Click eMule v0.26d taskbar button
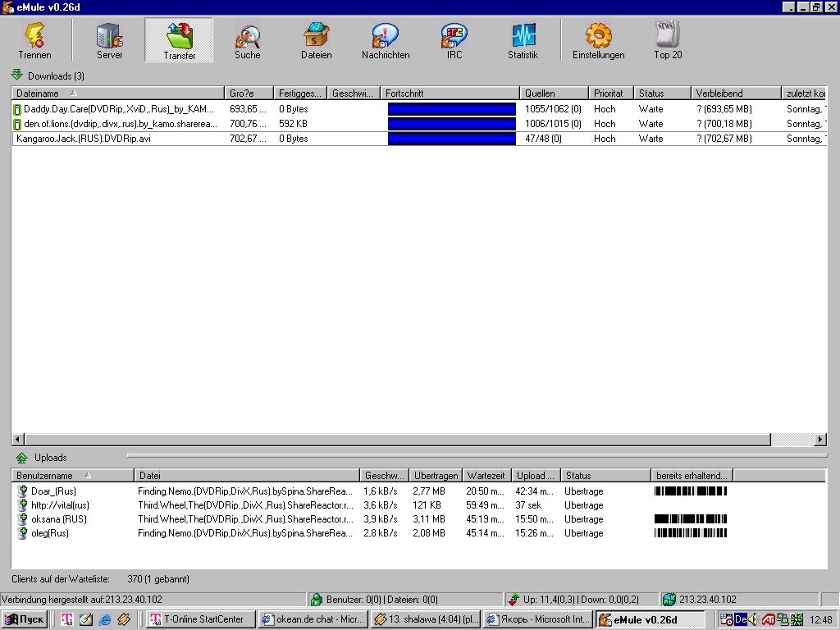Screen dimensions: 840x630 coord(651,619)
